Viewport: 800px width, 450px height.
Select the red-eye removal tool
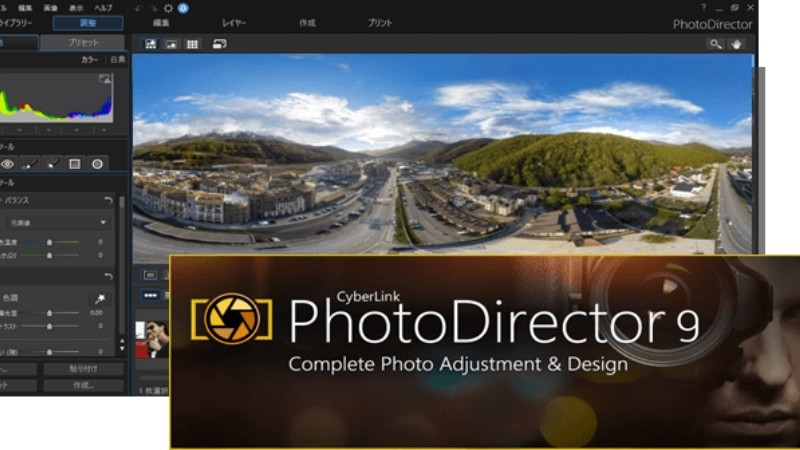8,163
